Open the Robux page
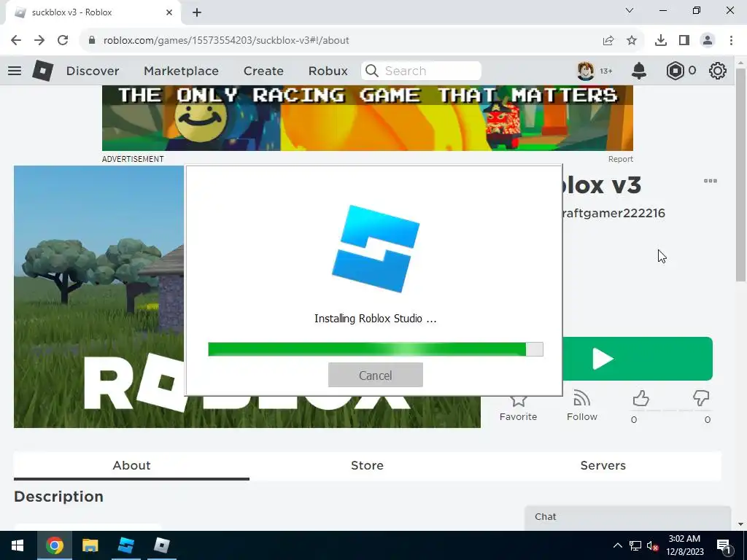The width and height of the screenshot is (747, 560). coord(328,71)
